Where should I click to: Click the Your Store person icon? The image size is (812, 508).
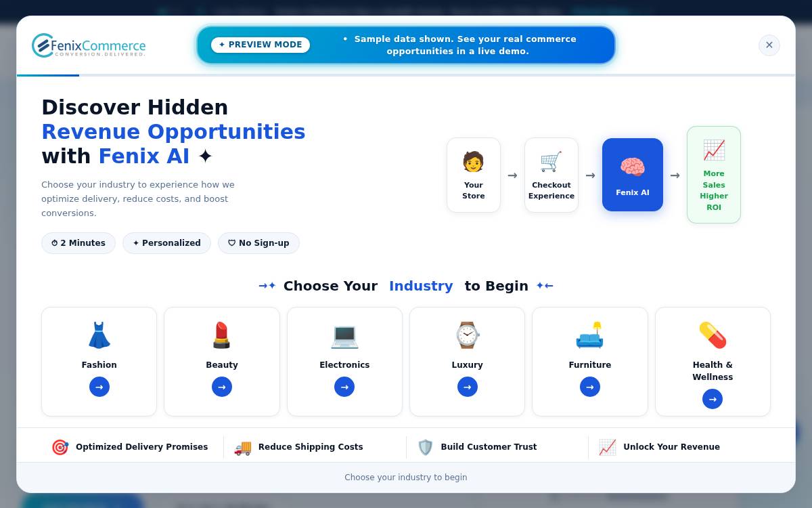click(474, 162)
